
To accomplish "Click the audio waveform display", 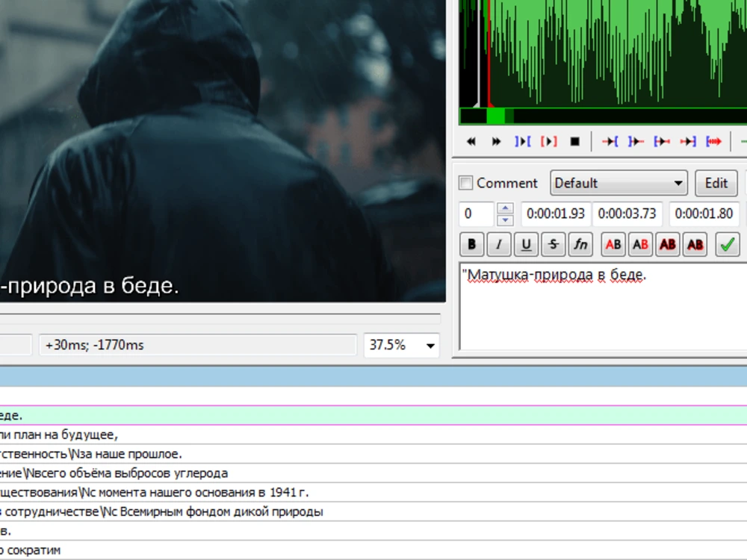I will pos(603,53).
